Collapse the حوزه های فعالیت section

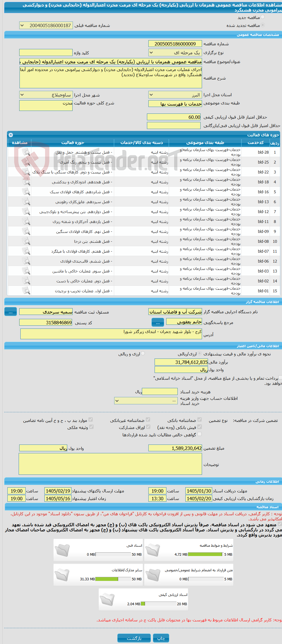click(11, 135)
